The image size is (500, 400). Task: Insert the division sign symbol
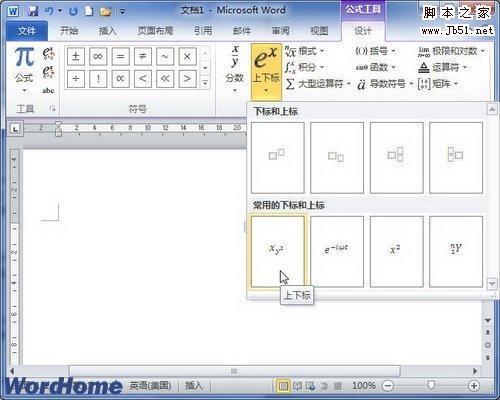coord(76,79)
